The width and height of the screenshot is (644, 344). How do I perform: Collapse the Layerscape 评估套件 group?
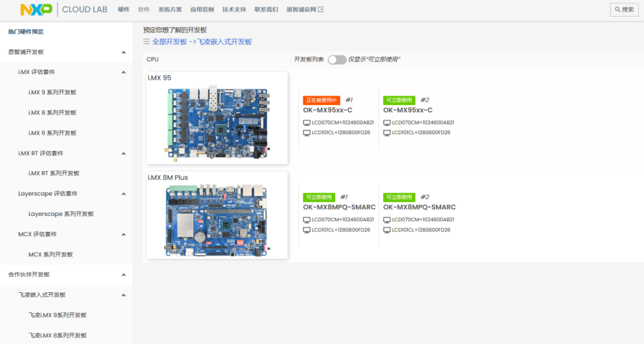[x=123, y=194]
